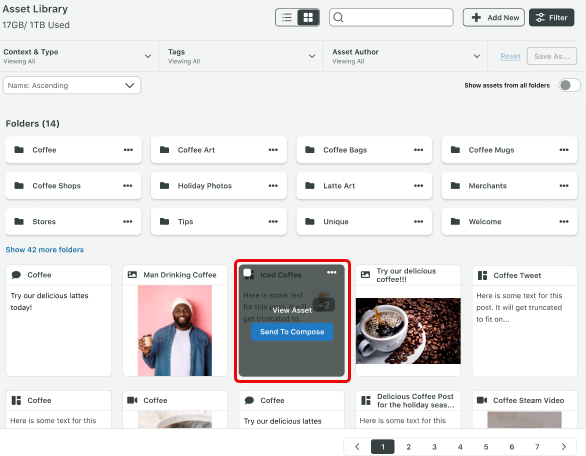Screen dimensions: 586x456
Task: Go to page 1
Action: click(x=383, y=447)
